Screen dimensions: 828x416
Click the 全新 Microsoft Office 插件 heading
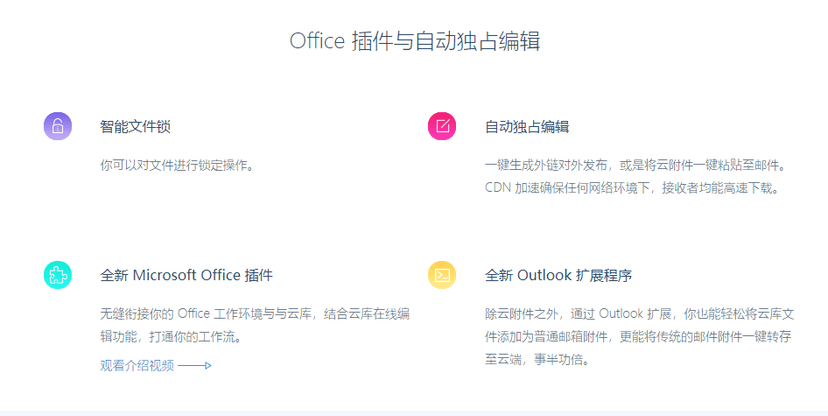pos(186,275)
